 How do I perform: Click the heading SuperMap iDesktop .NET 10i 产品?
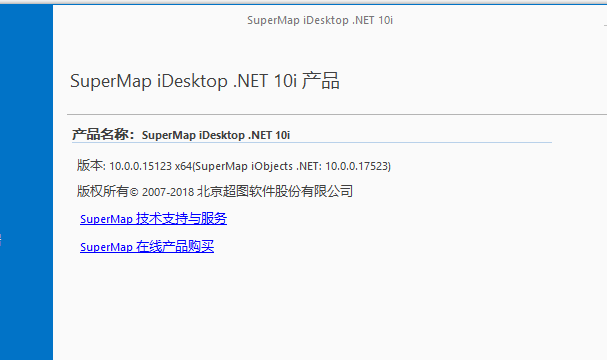[204, 81]
